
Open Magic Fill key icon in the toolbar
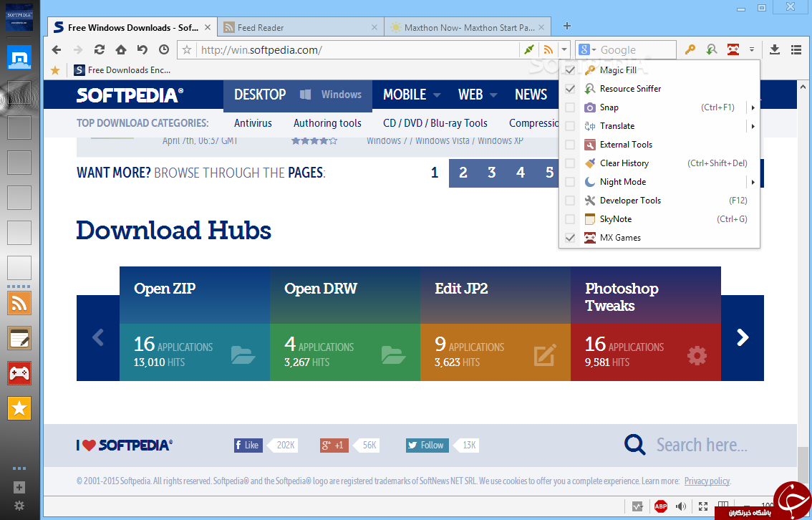pos(690,49)
